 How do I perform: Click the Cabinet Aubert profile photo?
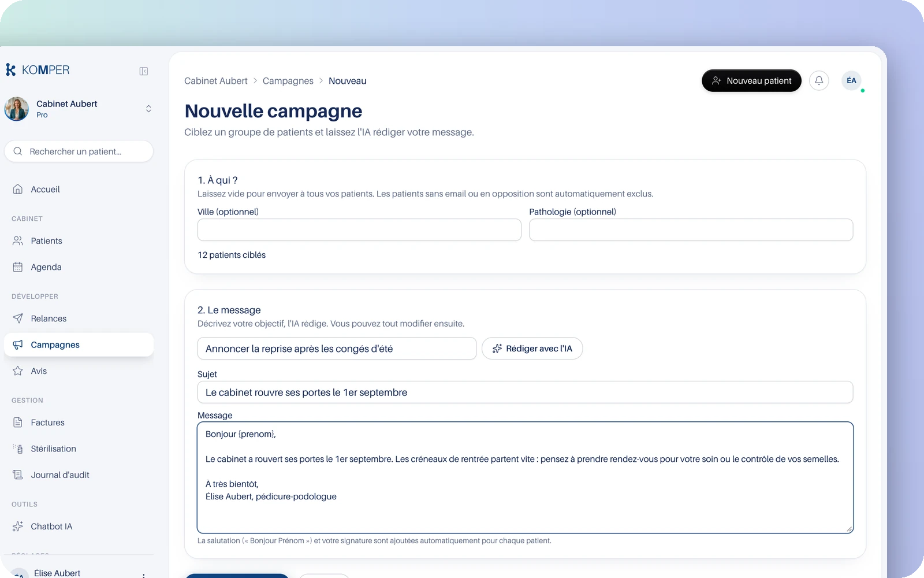[17, 109]
